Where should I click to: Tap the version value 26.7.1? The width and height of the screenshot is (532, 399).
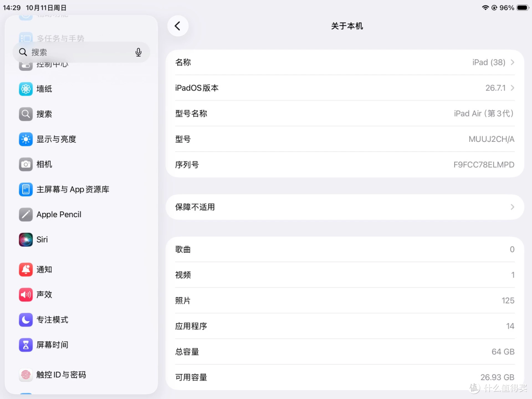(x=496, y=88)
